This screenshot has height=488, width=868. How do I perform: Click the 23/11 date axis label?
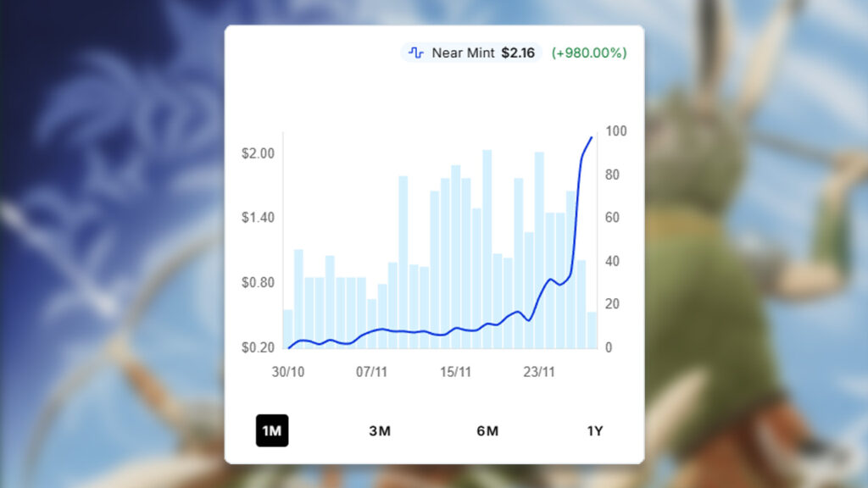click(539, 372)
